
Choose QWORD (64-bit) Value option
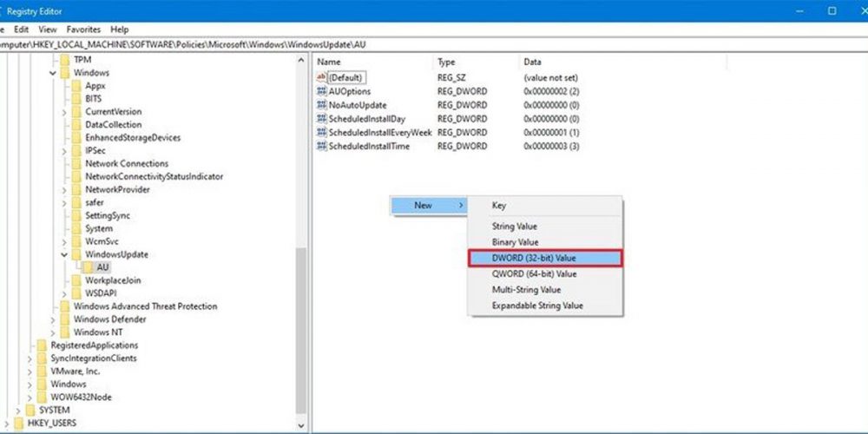point(534,274)
